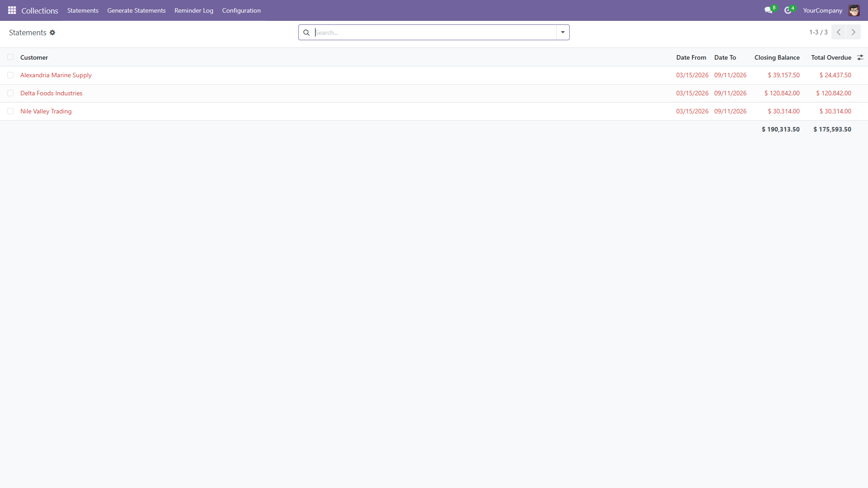868x488 pixels.
Task: Open Nile Valley Trading statement
Action: (46, 111)
